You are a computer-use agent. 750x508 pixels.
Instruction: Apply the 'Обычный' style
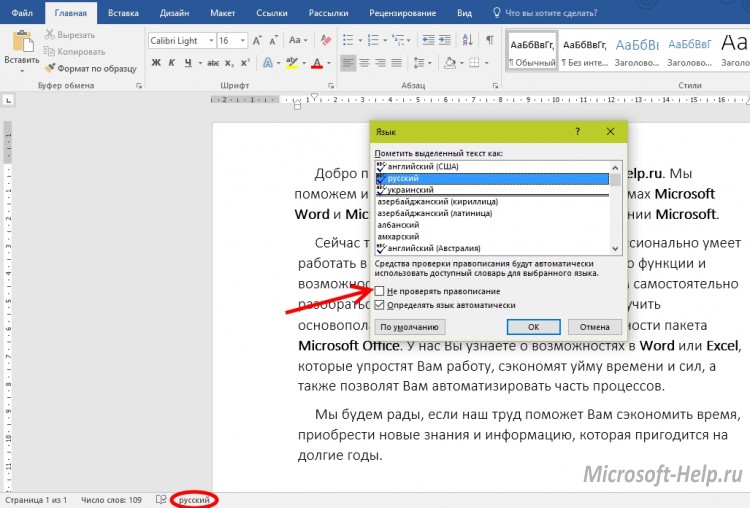[532, 51]
